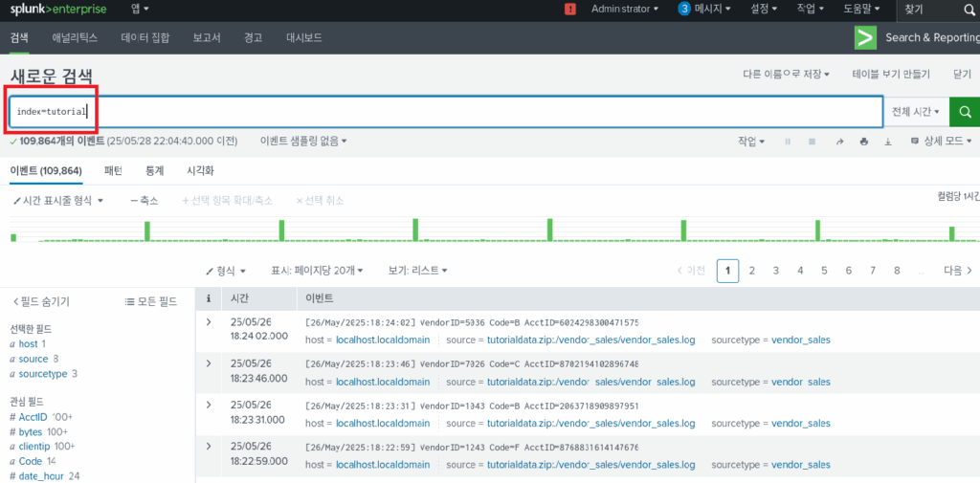The image size is (980, 483).
Task: Open the 데이터 집합 tab
Action: click(145, 37)
